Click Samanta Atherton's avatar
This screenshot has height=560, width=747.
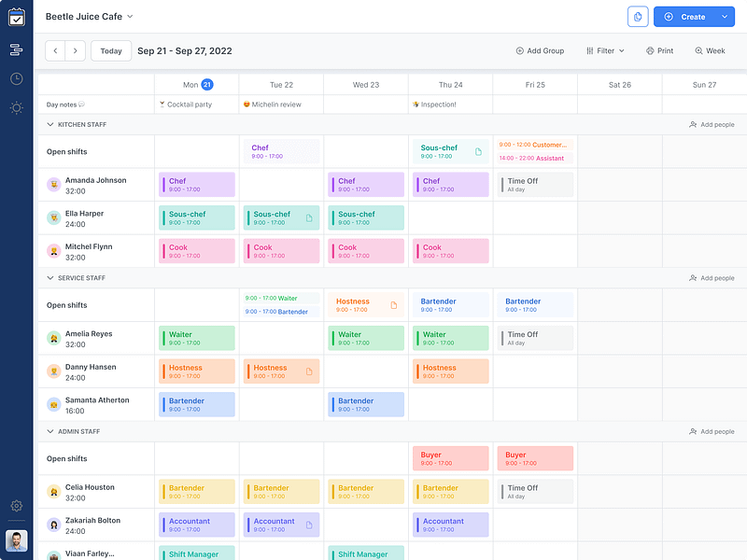point(54,405)
